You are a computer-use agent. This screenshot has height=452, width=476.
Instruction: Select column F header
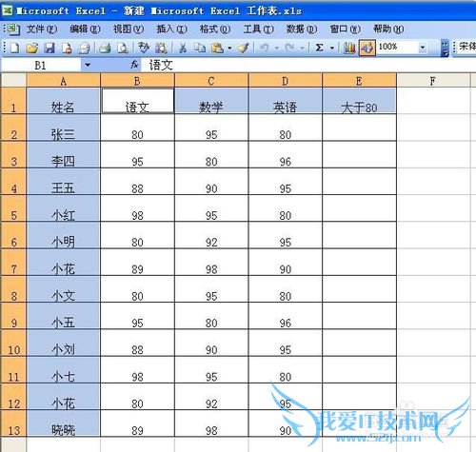click(x=433, y=81)
